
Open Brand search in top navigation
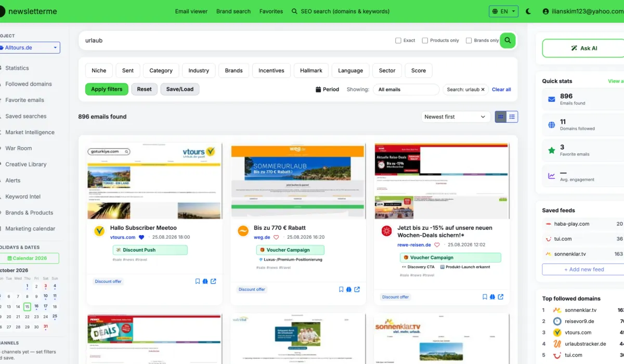click(233, 11)
